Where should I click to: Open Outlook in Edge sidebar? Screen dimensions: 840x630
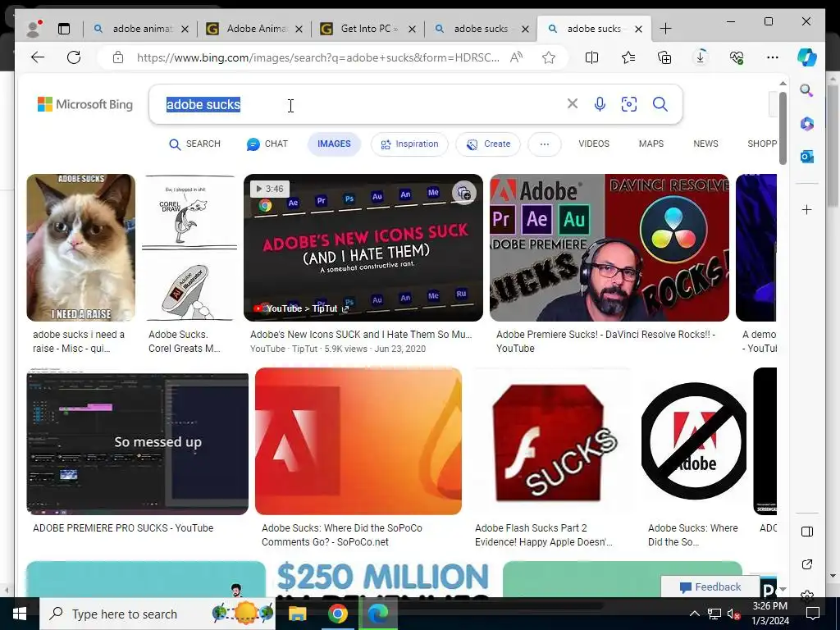click(x=807, y=157)
